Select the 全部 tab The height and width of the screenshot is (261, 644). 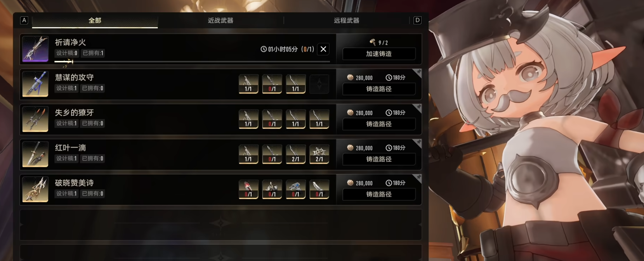(95, 21)
